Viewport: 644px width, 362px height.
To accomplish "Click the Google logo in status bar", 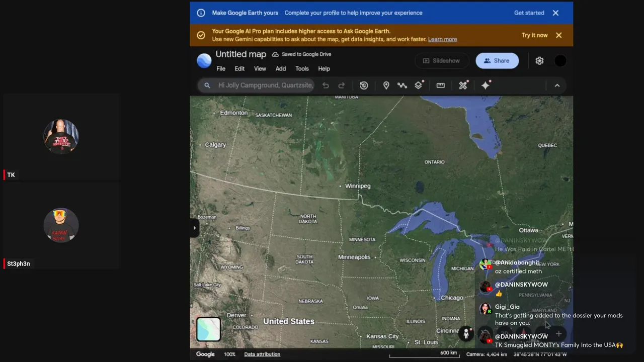I will pos(205,354).
